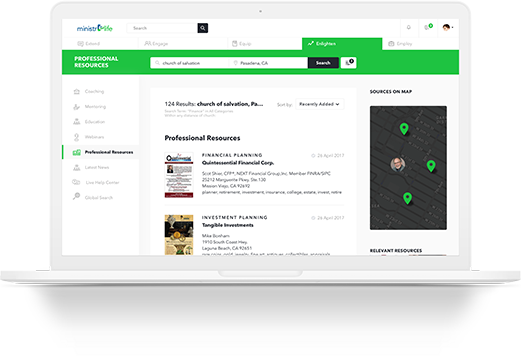
Task: Click the Webinars sidebar icon
Action: 76,137
